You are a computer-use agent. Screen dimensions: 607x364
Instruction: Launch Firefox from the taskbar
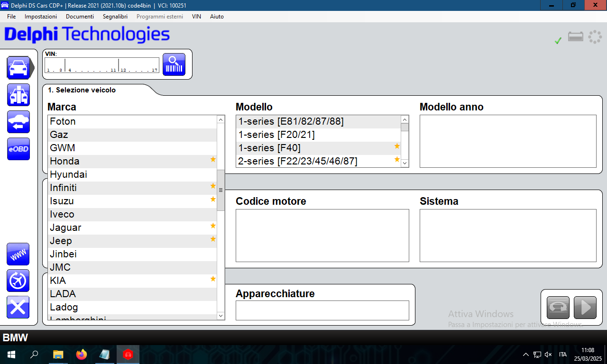tap(82, 354)
